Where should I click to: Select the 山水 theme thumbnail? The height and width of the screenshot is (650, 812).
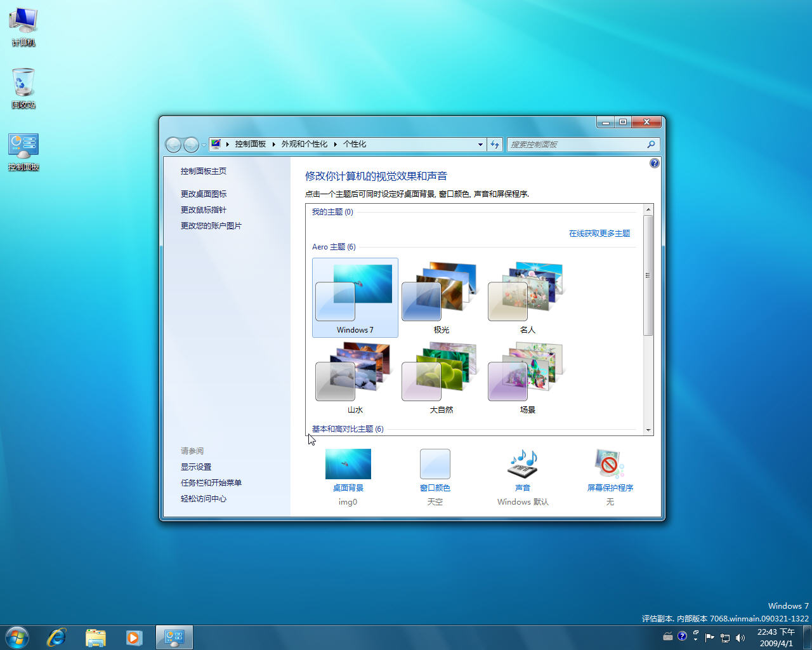(x=355, y=378)
